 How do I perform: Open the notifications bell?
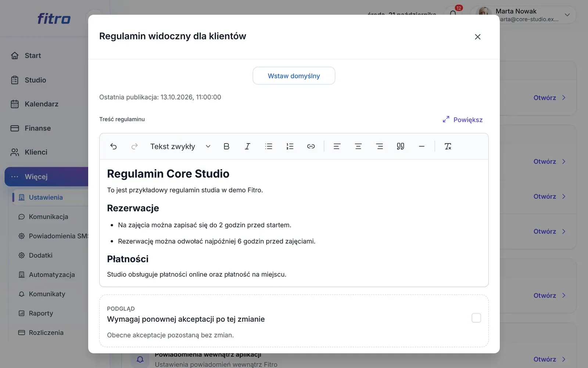click(x=453, y=14)
